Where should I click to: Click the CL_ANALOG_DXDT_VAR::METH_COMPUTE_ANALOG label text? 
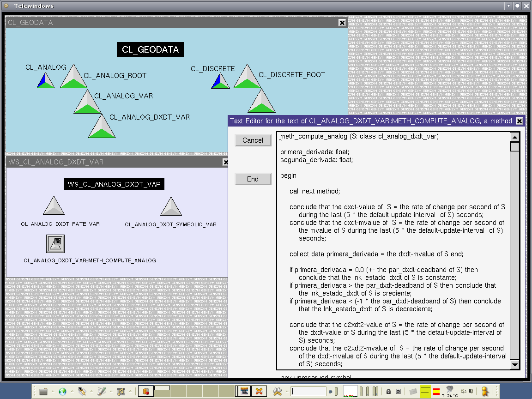tap(90, 260)
